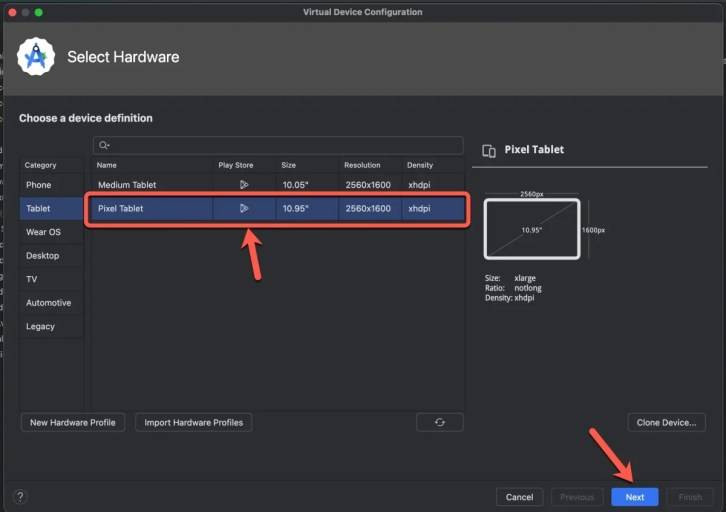This screenshot has height=512, width=726.
Task: Click the Android Studio logo icon
Action: (x=36, y=57)
